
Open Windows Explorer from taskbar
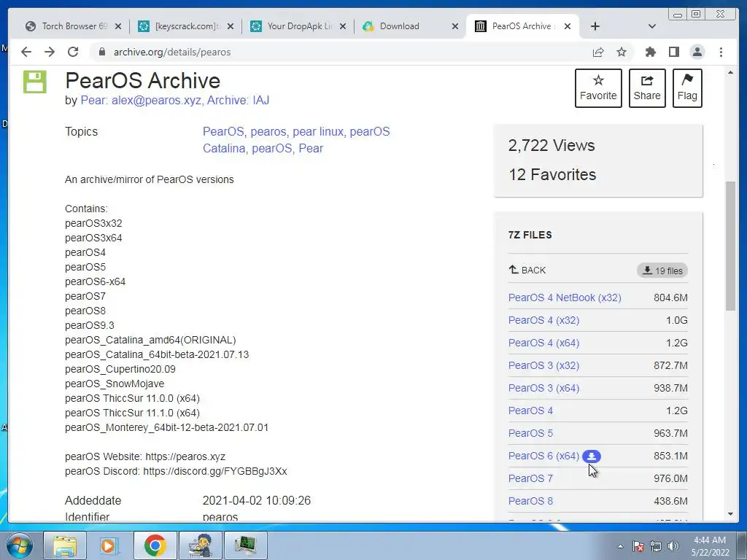[65, 545]
